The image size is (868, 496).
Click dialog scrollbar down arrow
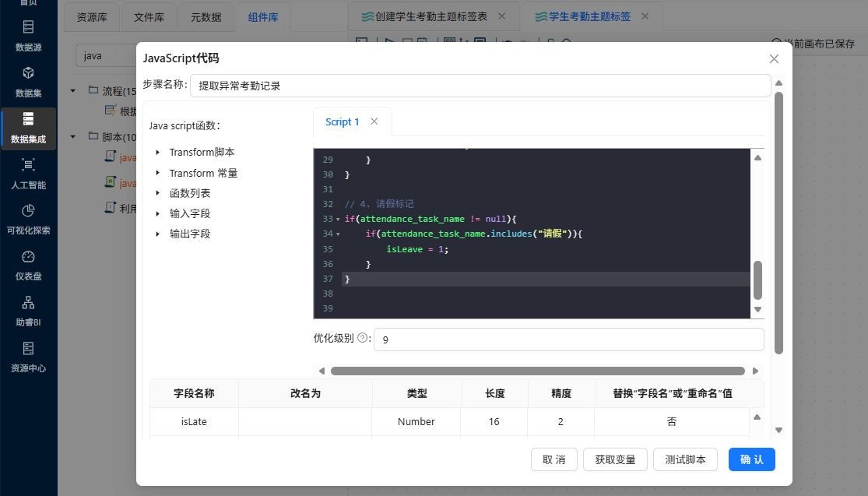(x=779, y=430)
